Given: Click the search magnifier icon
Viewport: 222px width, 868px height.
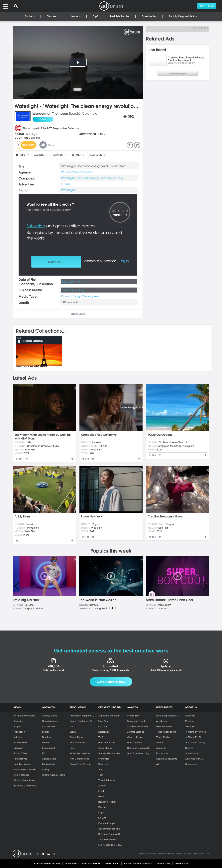Looking at the screenshot, I should pos(16,6).
